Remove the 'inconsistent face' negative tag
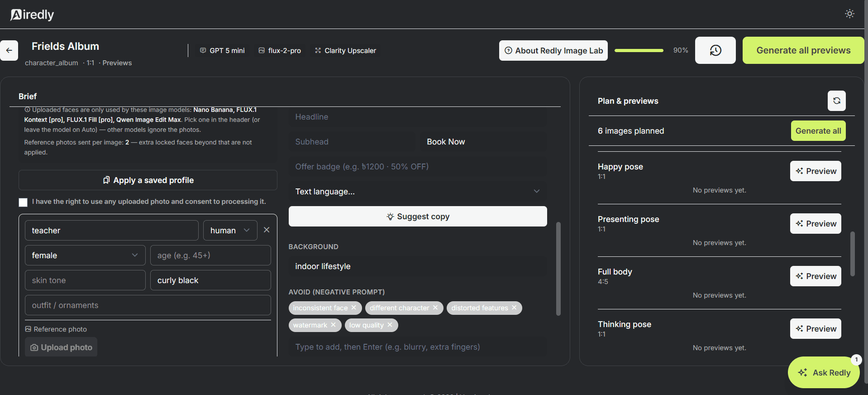This screenshot has height=395, width=868. pos(354,308)
